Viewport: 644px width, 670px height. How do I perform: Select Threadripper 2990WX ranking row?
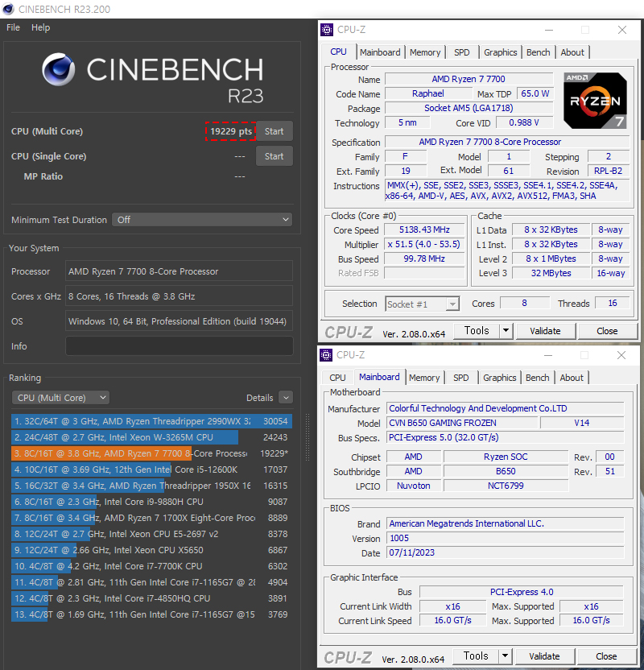tap(151, 421)
